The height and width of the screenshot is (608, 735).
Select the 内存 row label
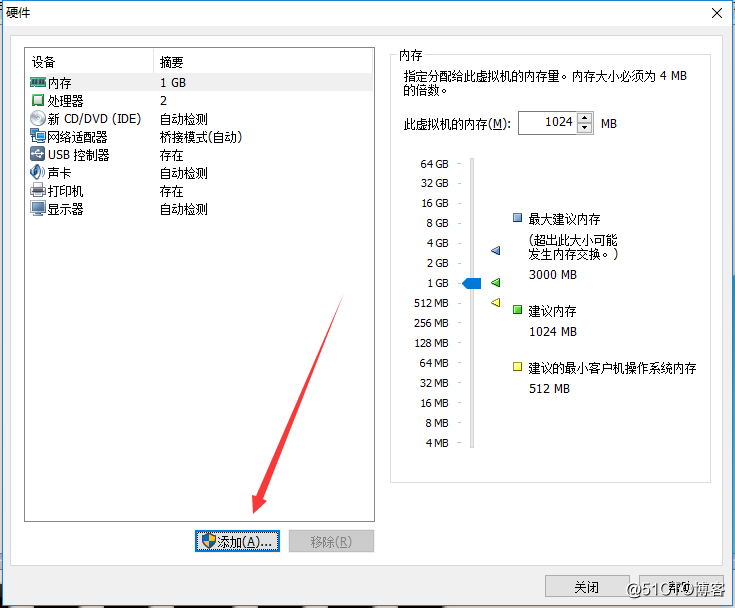pyautogui.click(x=60, y=83)
